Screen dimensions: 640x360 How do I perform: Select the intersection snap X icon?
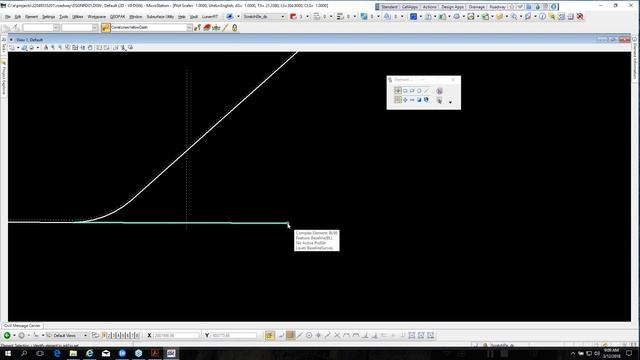337,336
